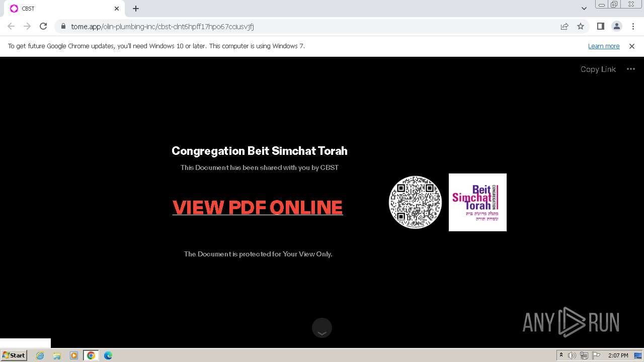Viewport: 644px width, 362px height.
Task: Click Copy Link in the page header
Action: point(598,69)
